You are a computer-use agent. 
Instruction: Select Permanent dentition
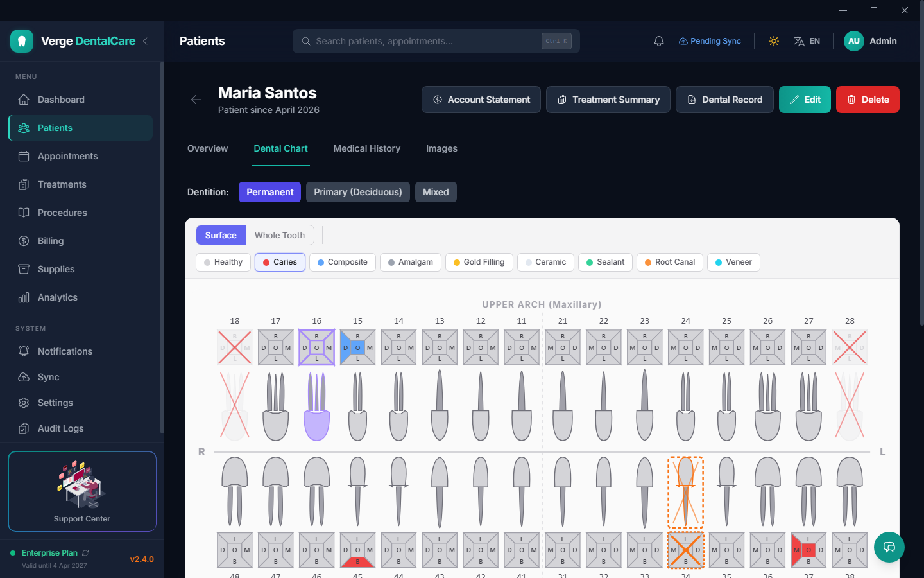[x=269, y=192]
